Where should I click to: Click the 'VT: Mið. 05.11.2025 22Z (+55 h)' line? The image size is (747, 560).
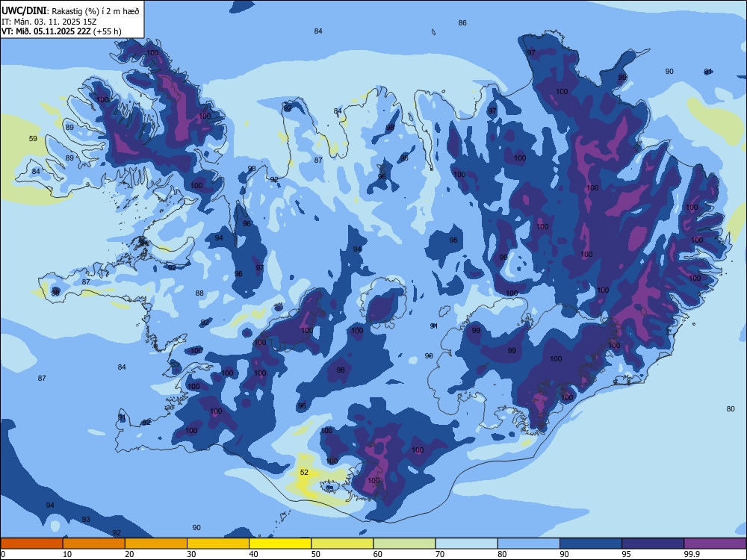pos(61,31)
